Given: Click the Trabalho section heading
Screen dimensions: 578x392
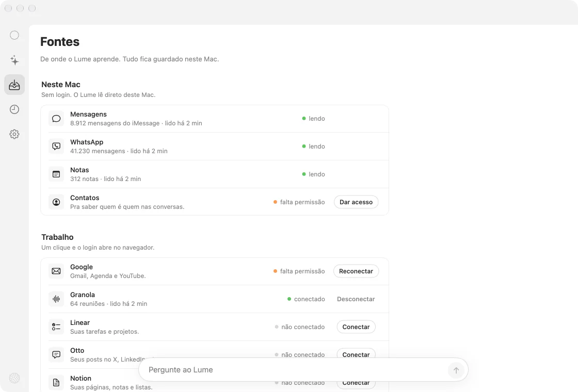Looking at the screenshot, I should point(57,237).
